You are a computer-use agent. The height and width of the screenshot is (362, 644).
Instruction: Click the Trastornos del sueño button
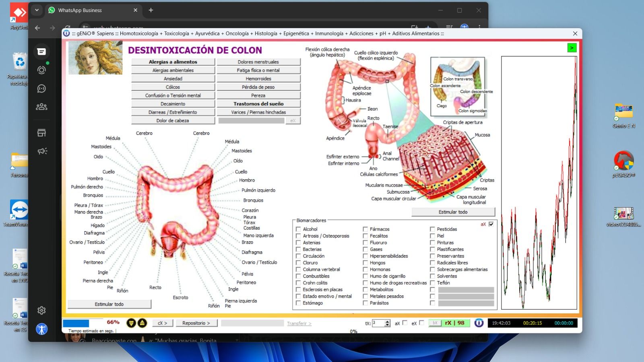[x=258, y=104]
